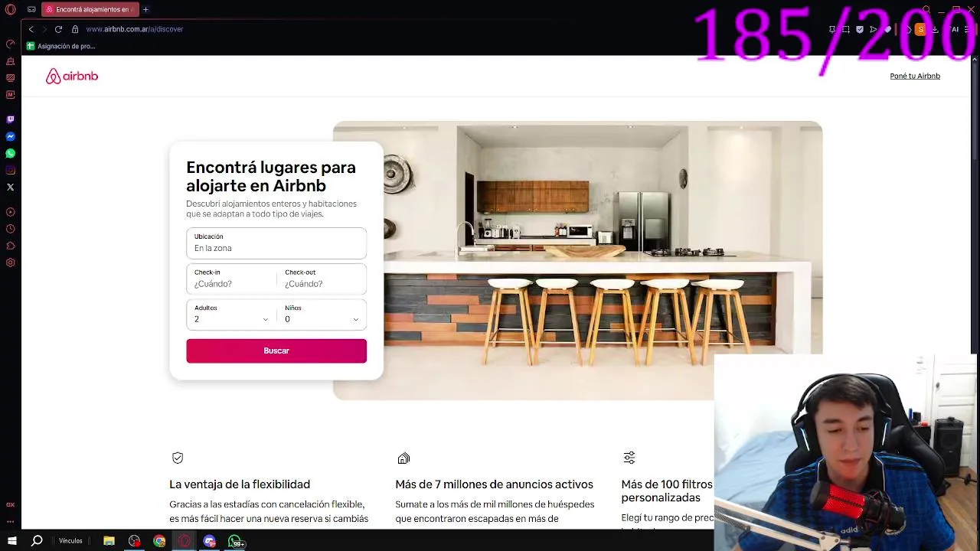
Task: Open Twitch panel in sidebar
Action: (x=11, y=119)
